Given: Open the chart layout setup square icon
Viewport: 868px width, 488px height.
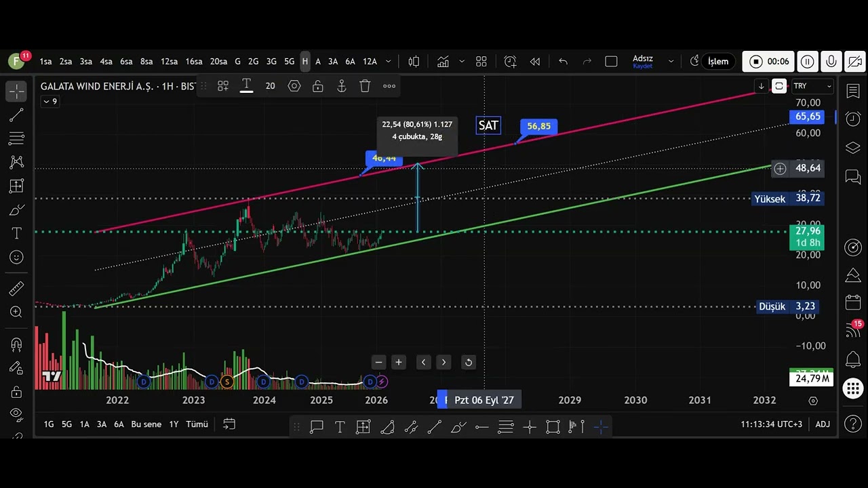Looking at the screenshot, I should pyautogui.click(x=611, y=62).
